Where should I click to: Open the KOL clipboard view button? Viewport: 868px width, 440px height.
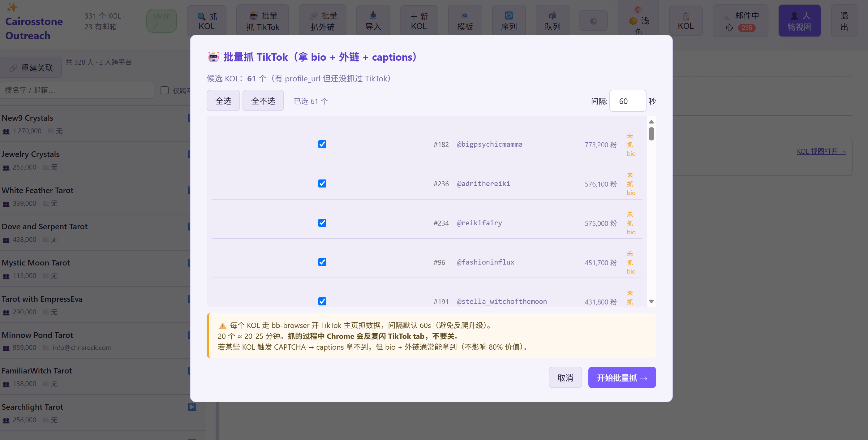point(686,21)
